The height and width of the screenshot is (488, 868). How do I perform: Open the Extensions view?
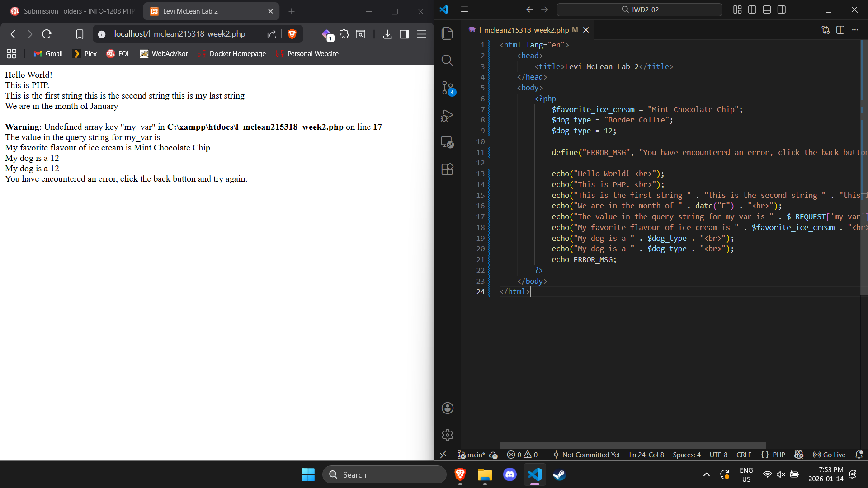point(447,169)
